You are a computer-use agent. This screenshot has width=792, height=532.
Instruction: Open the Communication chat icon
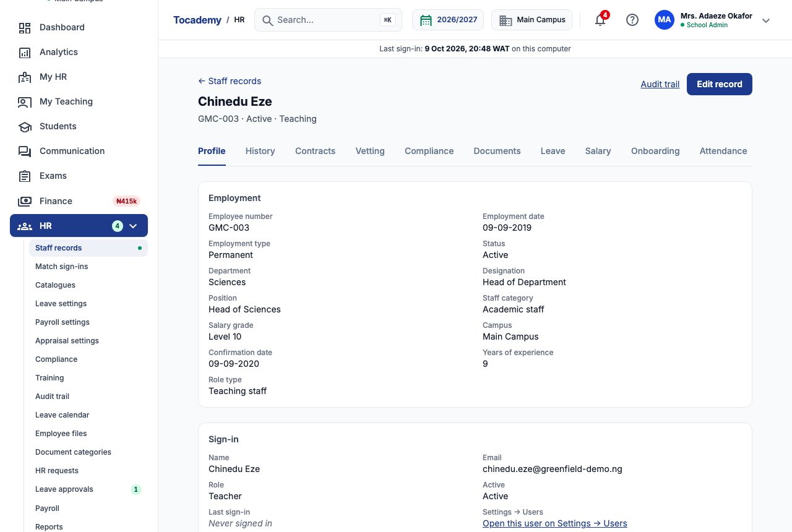point(25,151)
